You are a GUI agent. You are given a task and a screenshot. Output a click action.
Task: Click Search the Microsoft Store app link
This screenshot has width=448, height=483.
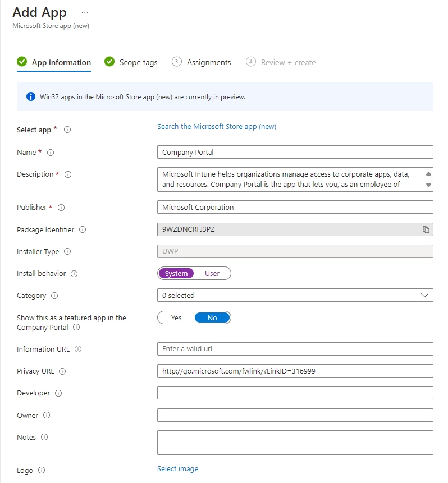[217, 127]
